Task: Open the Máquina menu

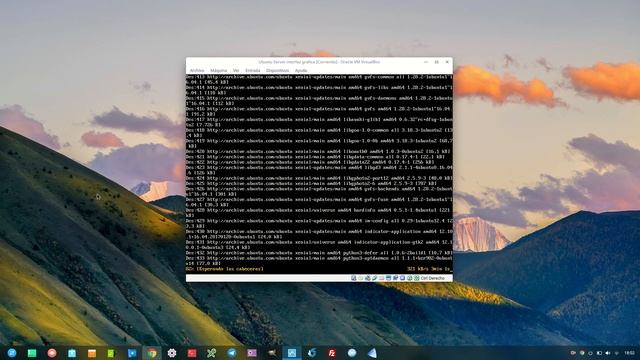Action: (x=218, y=71)
